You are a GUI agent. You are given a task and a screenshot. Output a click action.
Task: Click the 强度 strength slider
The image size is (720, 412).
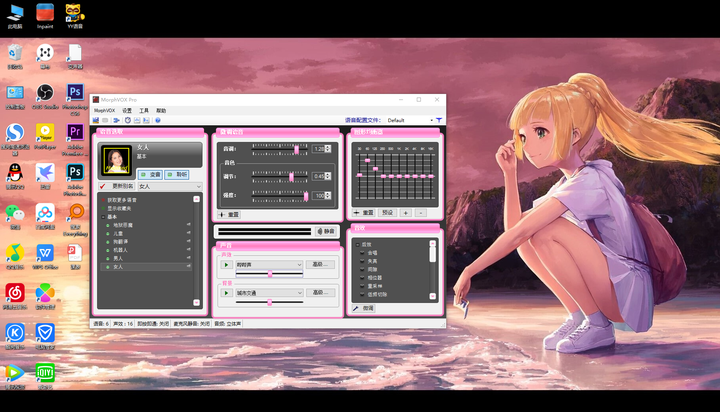point(280,196)
